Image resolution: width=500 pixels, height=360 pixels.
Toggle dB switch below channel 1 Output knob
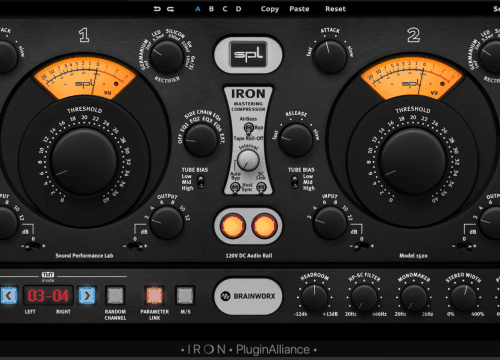(x=135, y=246)
